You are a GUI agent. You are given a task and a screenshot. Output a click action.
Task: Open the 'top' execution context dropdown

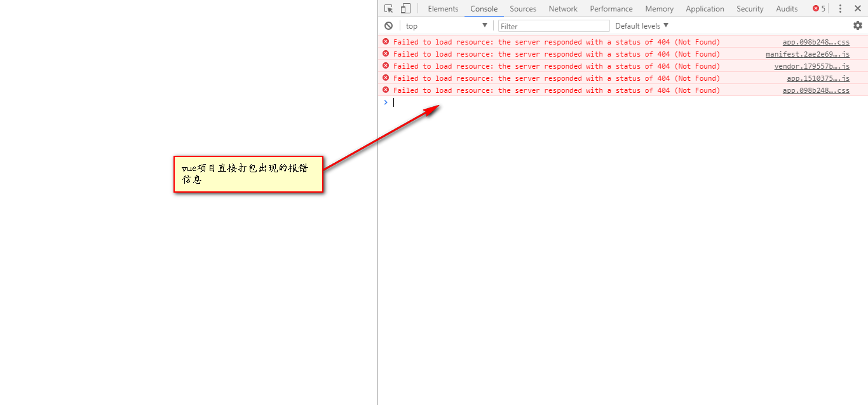tap(446, 26)
